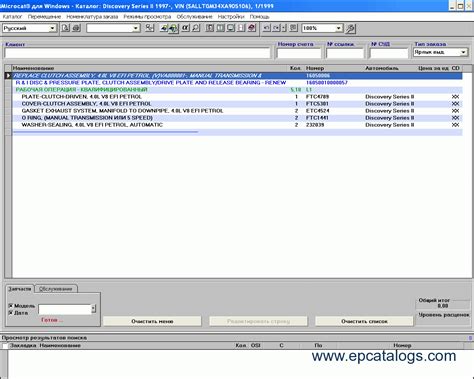474x379 pixels.
Task: Toggle the Модель checkbox
Action: [11, 306]
